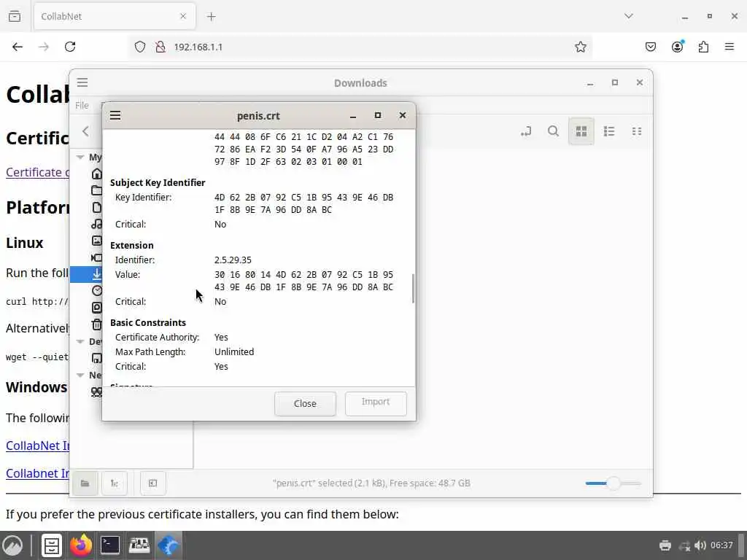
Task: Click the search icon in Downloads window
Action: (x=553, y=131)
